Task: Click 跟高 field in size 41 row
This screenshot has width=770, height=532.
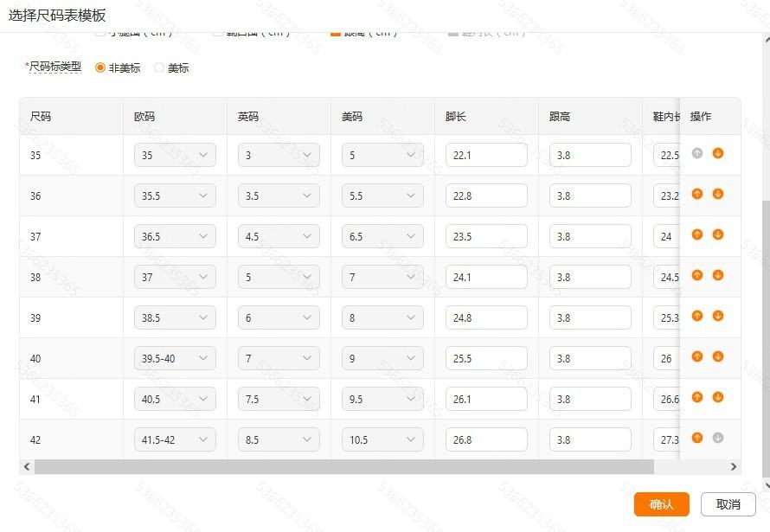Action: [590, 399]
